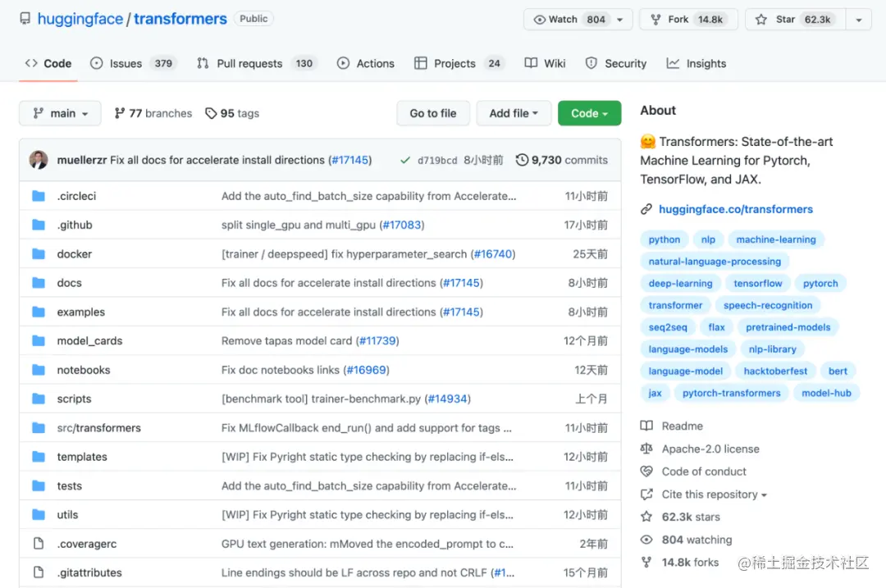This screenshot has width=886, height=588.
Task: Open the green Code dropdown button
Action: pos(589,113)
